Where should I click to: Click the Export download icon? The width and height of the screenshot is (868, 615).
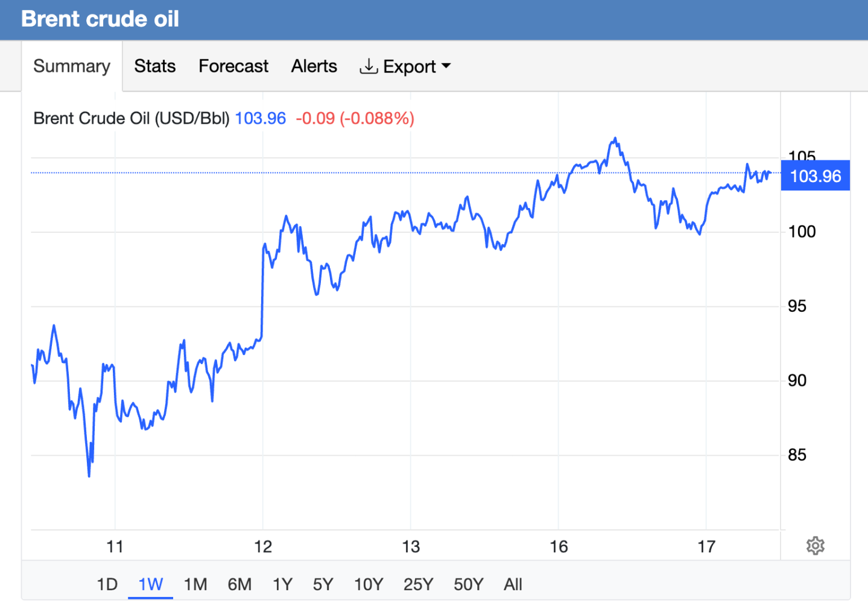click(x=368, y=66)
